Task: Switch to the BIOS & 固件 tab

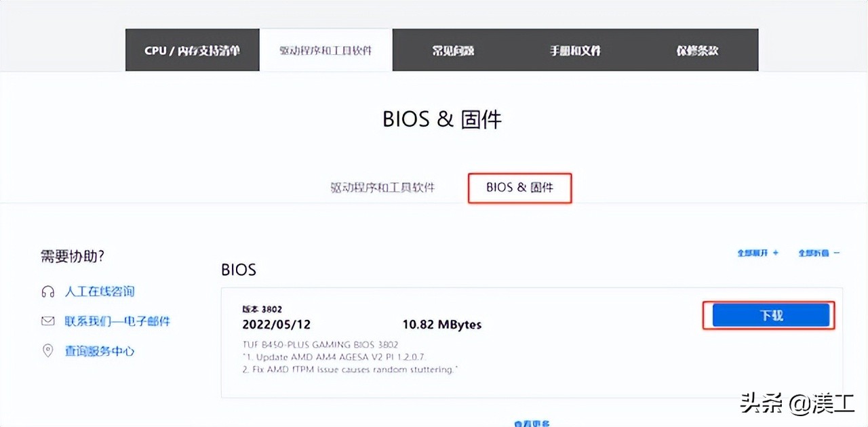Action: pos(519,188)
